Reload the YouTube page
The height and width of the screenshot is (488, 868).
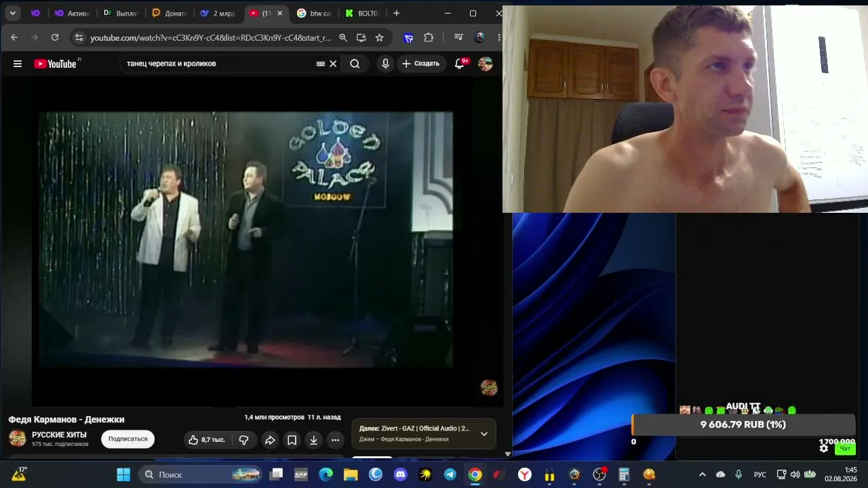pos(55,38)
